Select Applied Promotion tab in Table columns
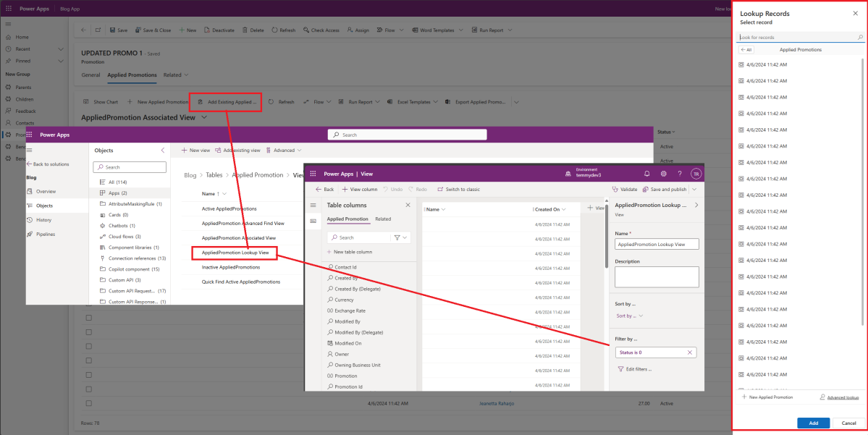This screenshot has height=435, width=868. pyautogui.click(x=347, y=219)
